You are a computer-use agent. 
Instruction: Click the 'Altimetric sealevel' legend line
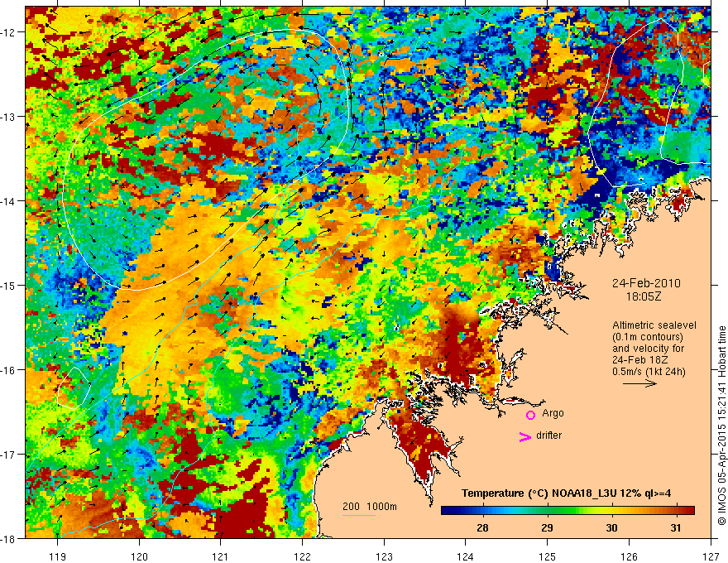point(654,325)
